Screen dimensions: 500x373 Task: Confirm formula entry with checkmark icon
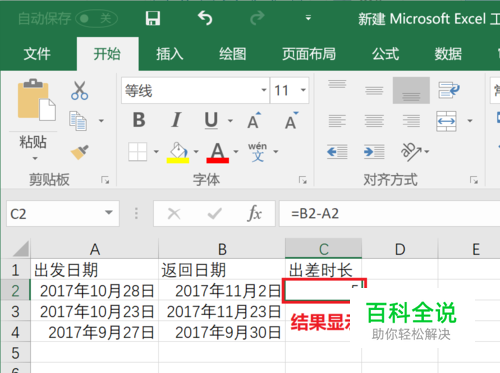214,214
